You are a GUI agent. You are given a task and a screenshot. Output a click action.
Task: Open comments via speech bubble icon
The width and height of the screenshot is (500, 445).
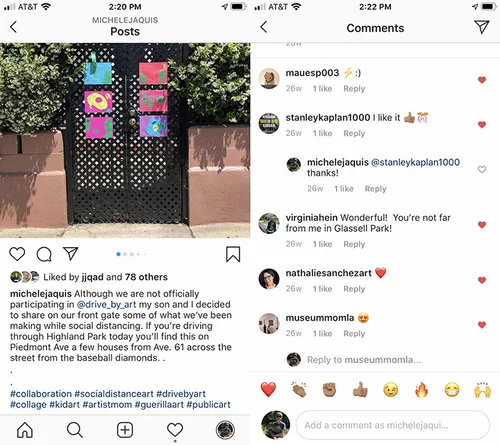pyautogui.click(x=44, y=254)
